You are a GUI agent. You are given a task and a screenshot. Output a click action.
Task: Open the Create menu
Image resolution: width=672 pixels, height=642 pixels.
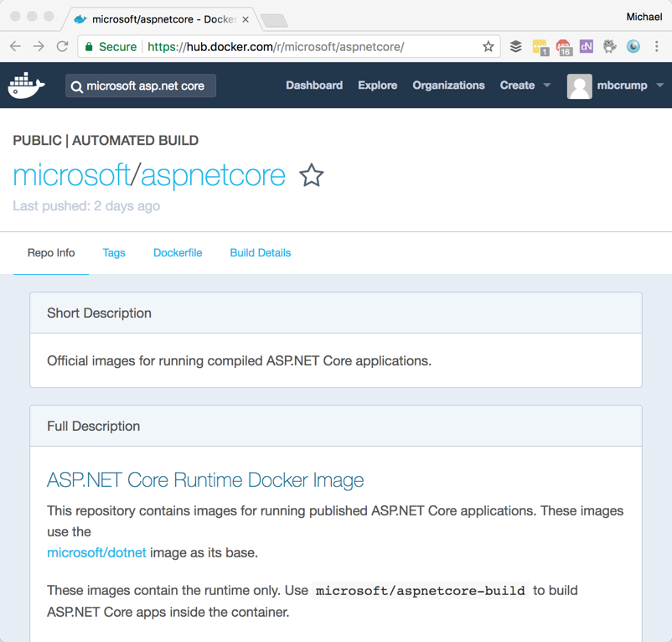coord(517,85)
